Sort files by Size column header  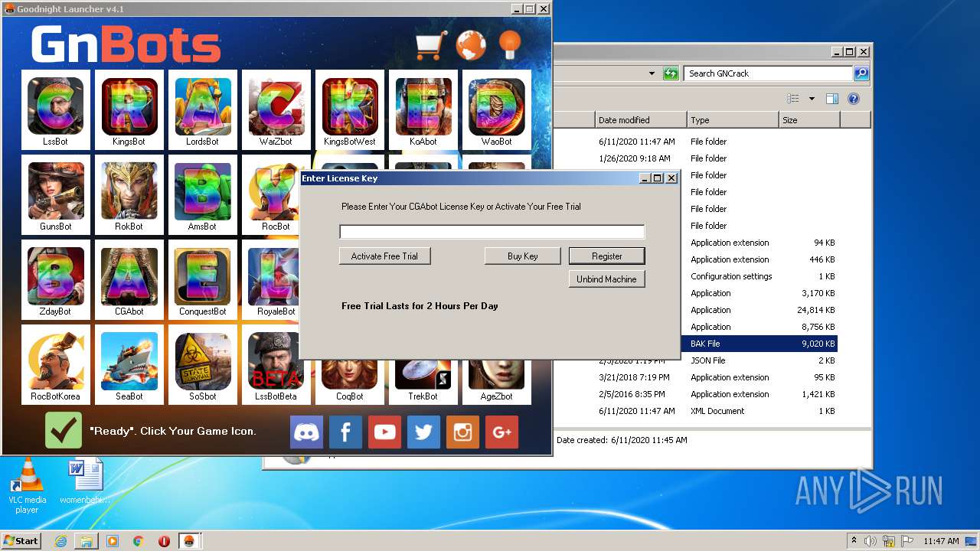[x=809, y=120]
